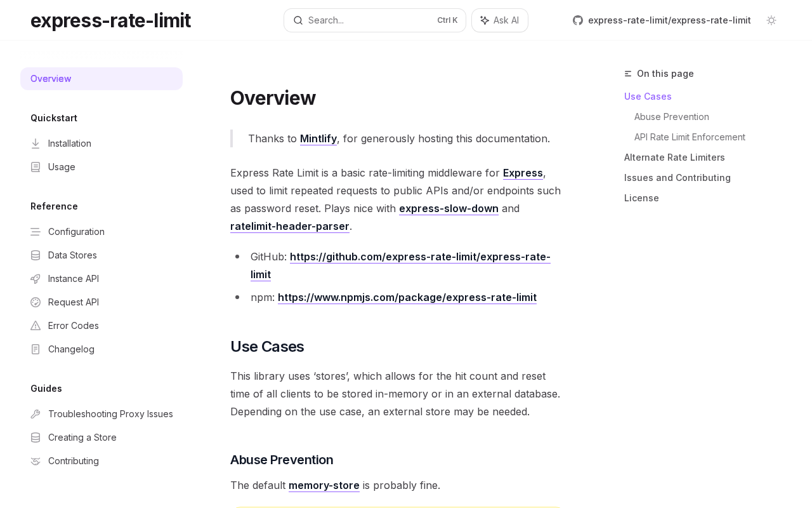Click the Usage book icon
The height and width of the screenshot is (508, 812).
pos(36,167)
